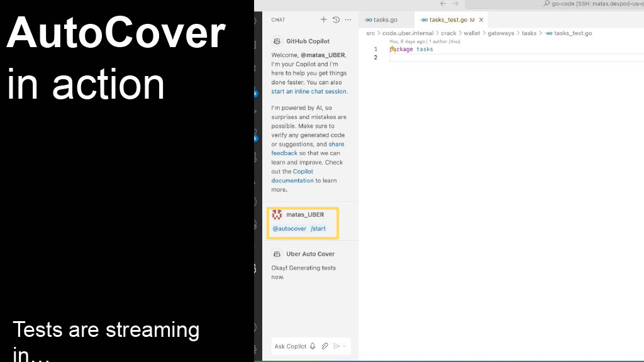
Task: Open chat history clock icon
Action: click(336, 19)
